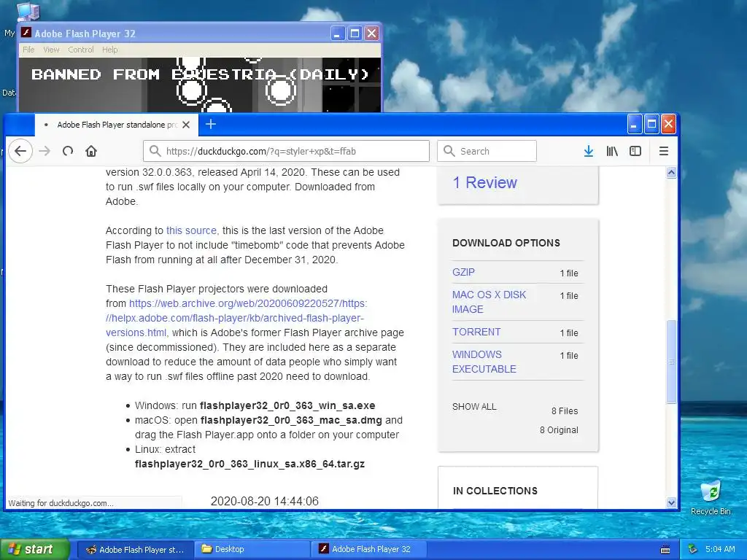
Task: Minimize the browser window
Action: click(634, 124)
